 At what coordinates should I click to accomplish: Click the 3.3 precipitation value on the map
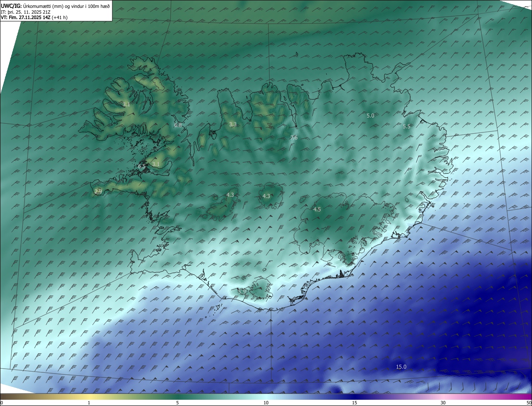(233, 124)
